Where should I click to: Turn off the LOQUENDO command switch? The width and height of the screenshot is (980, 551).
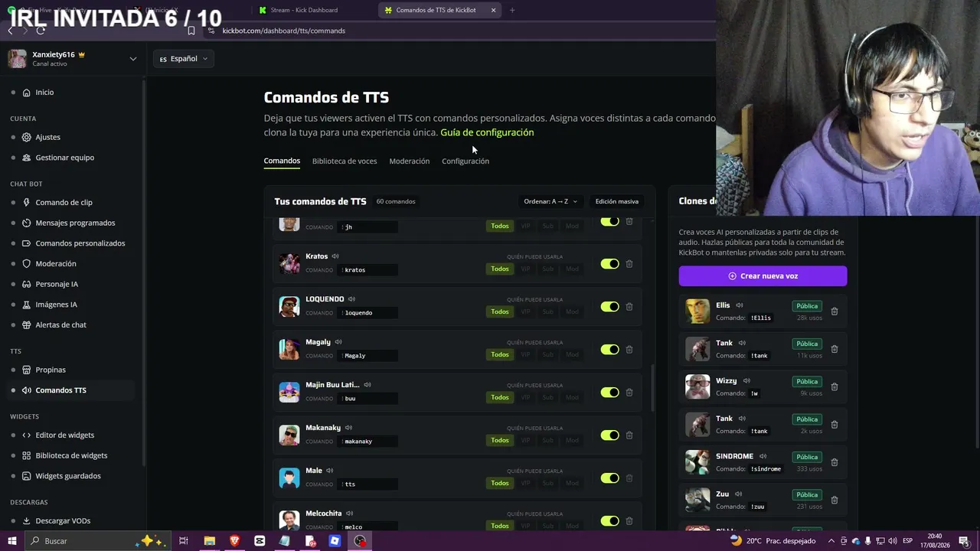tap(609, 307)
